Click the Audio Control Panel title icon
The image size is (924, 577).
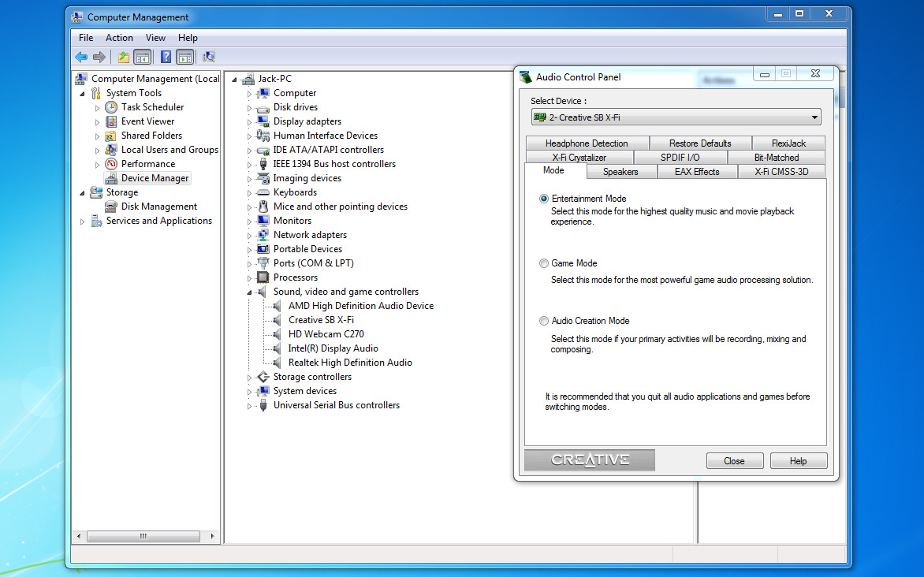coord(526,77)
